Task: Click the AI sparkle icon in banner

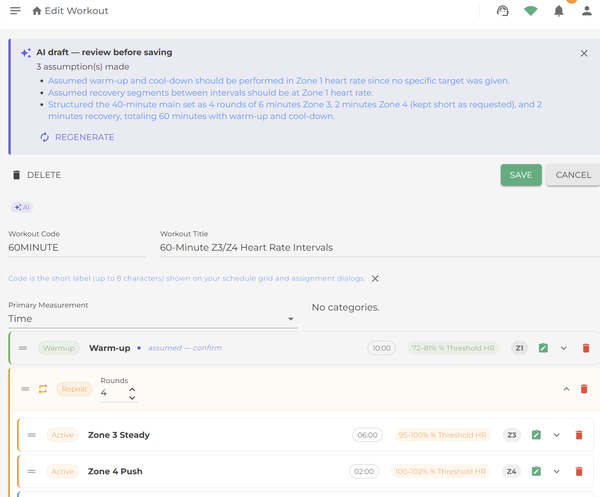Action: [x=26, y=53]
